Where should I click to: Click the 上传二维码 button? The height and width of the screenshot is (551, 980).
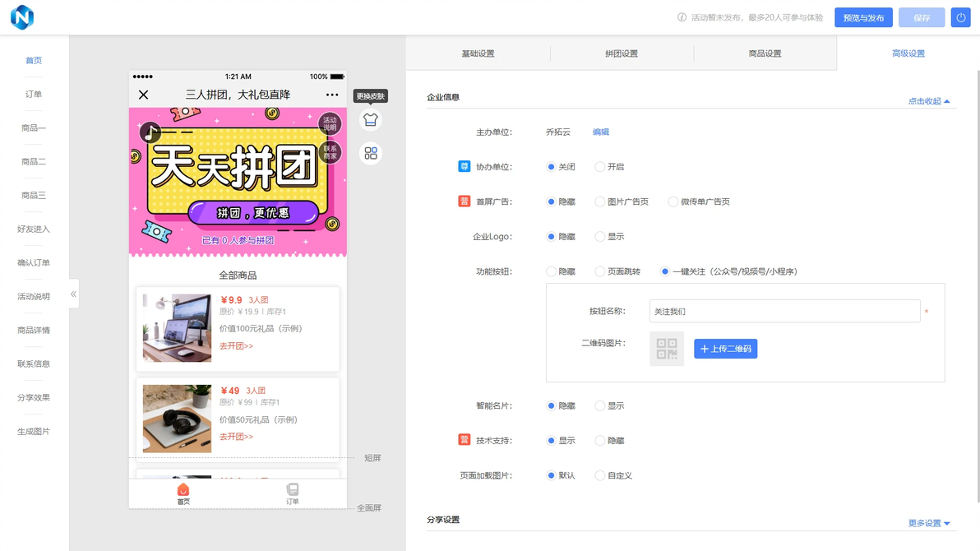726,349
